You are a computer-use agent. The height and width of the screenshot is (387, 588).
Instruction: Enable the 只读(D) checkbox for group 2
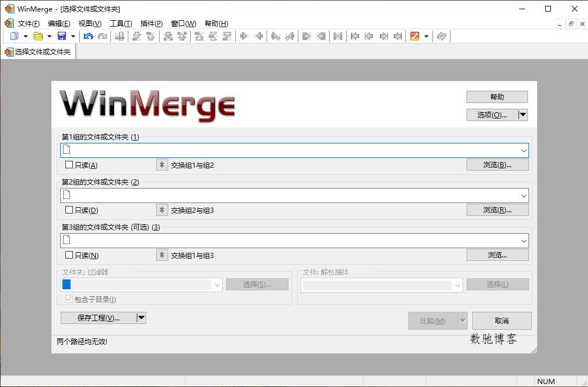tap(69, 210)
